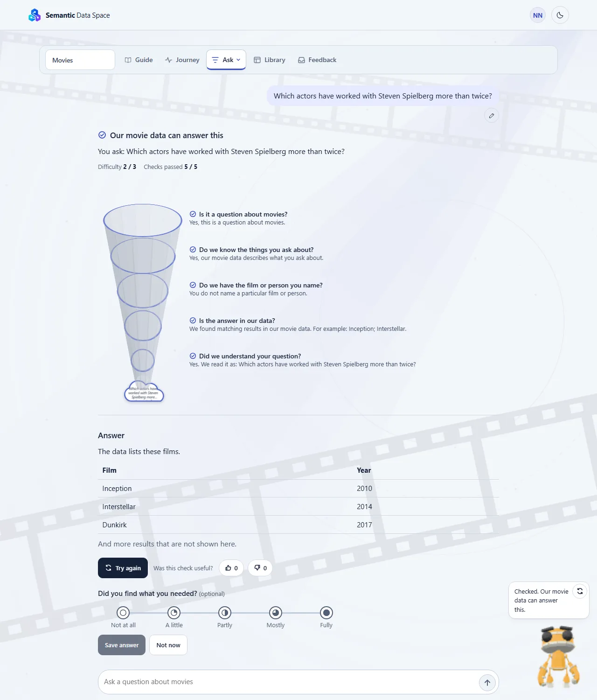The width and height of the screenshot is (597, 700).
Task: Click the Year column header
Action: click(364, 470)
